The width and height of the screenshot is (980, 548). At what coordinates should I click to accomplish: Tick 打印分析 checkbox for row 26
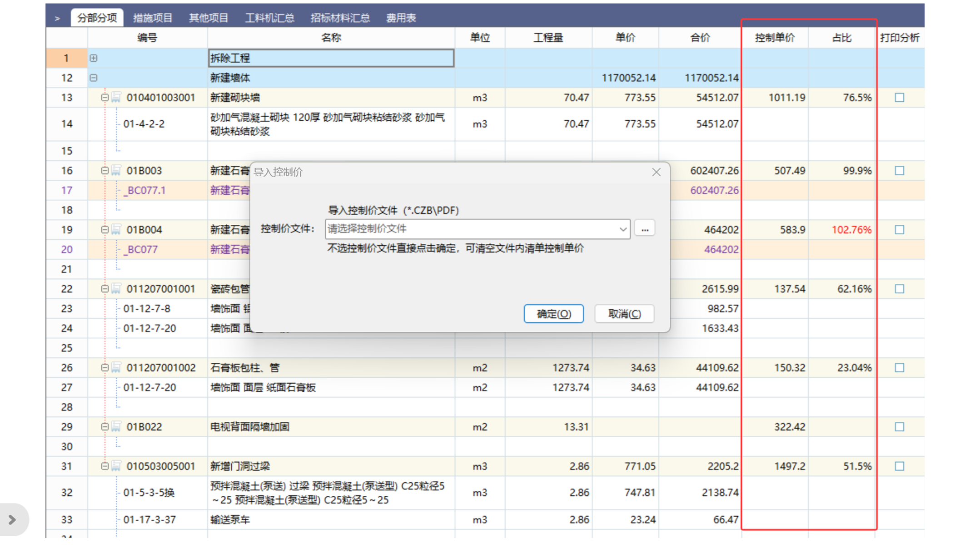(899, 368)
